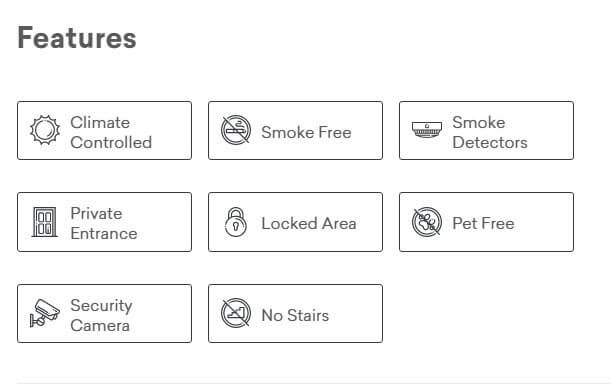This screenshot has height=389, width=611.
Task: Click the door icon for Private Entrance
Action: pyautogui.click(x=44, y=222)
